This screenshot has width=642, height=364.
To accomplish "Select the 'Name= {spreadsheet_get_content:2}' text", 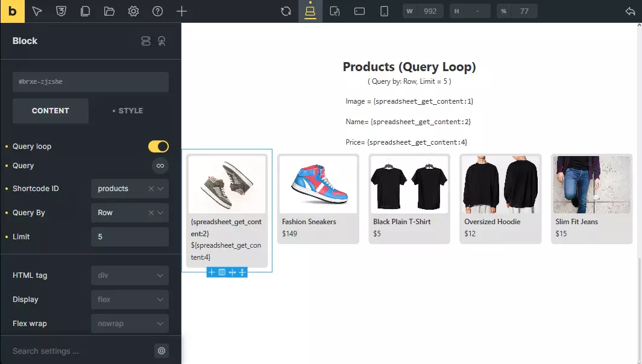I will 408,122.
